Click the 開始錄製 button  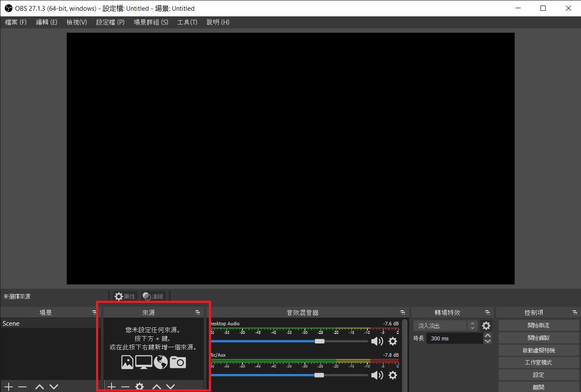(538, 338)
